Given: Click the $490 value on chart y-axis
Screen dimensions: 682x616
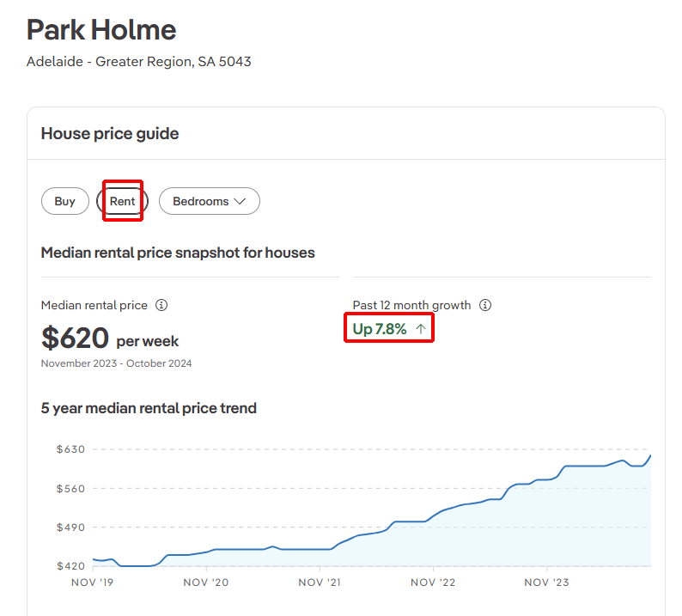Looking at the screenshot, I should [70, 528].
